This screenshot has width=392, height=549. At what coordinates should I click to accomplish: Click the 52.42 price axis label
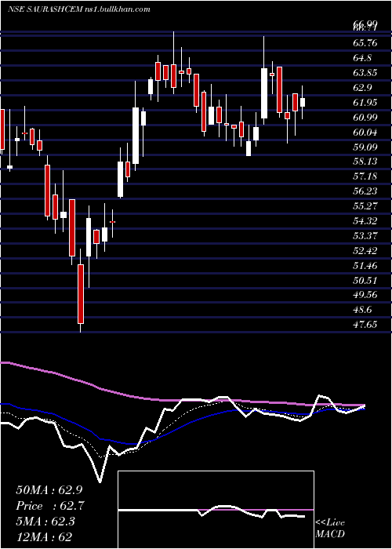pyautogui.click(x=365, y=251)
